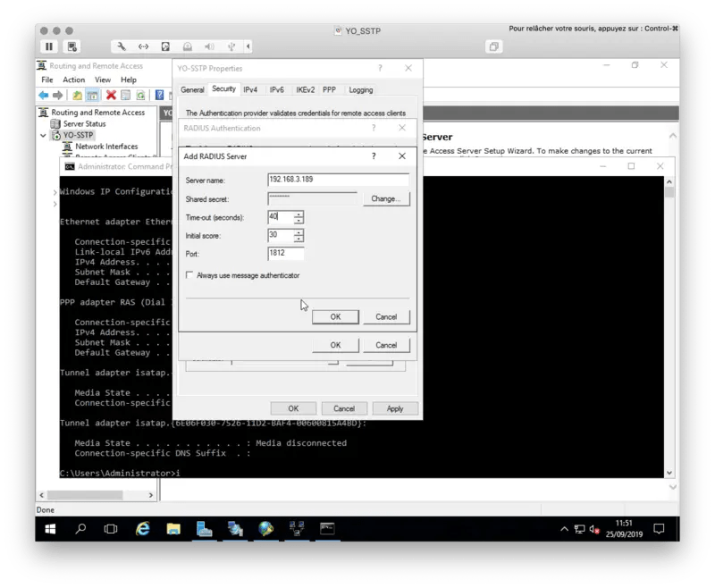Click the USB icon in the VM toolbar
Screen dimensions: 715x588
point(231,46)
